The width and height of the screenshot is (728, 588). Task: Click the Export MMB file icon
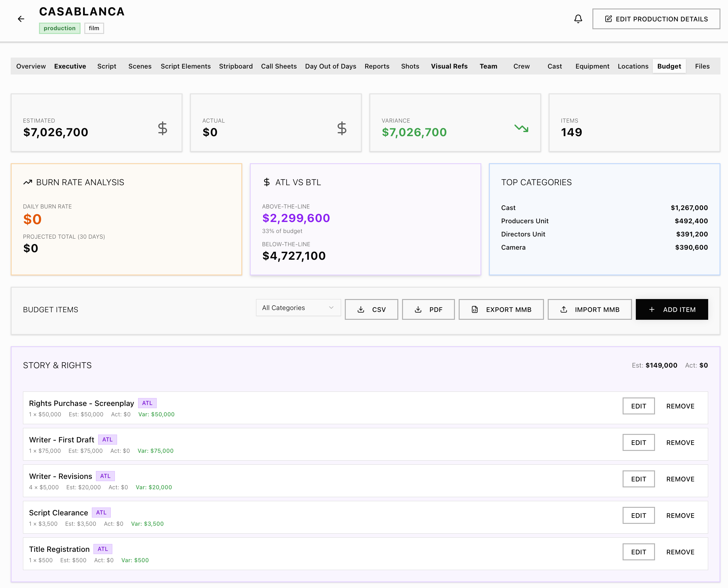pyautogui.click(x=474, y=309)
